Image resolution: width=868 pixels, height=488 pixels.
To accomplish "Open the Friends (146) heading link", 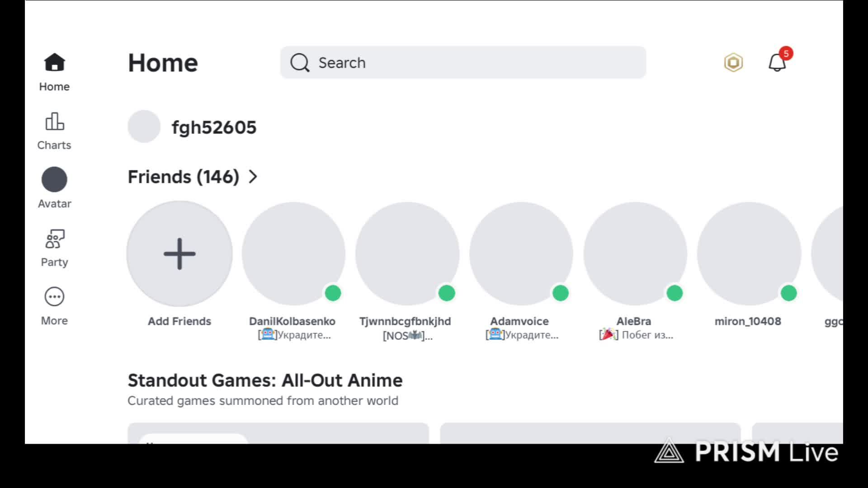I will 183,177.
